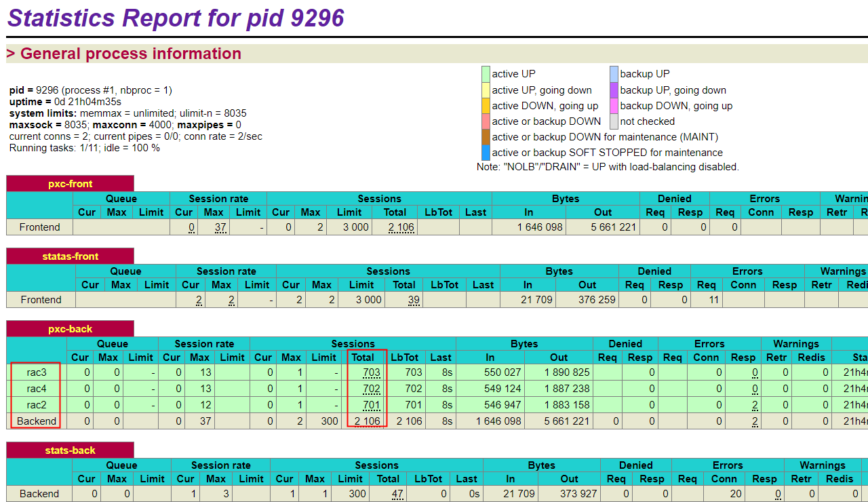Image resolution: width=868 pixels, height=502 pixels.
Task: Click statas-front Errors Req value 11
Action: pos(713,300)
